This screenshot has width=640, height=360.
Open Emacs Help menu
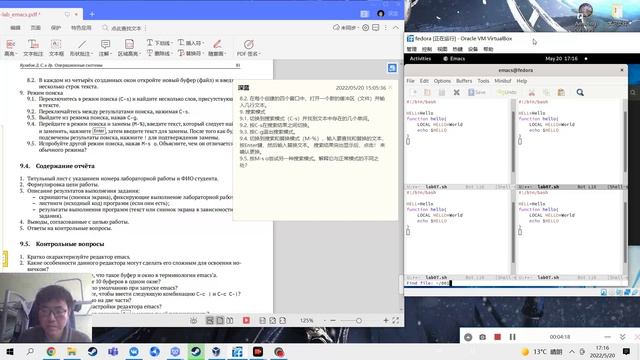(x=522, y=81)
